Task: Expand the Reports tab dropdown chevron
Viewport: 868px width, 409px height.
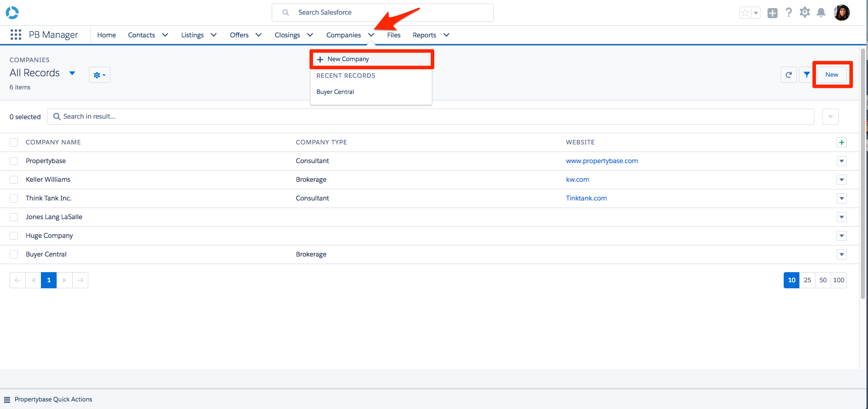Action: pos(446,35)
